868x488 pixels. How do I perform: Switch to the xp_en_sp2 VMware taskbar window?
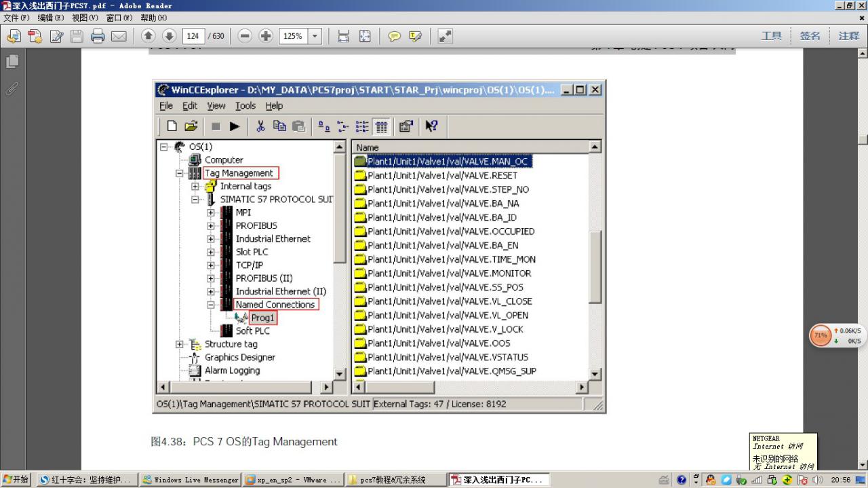(x=294, y=480)
